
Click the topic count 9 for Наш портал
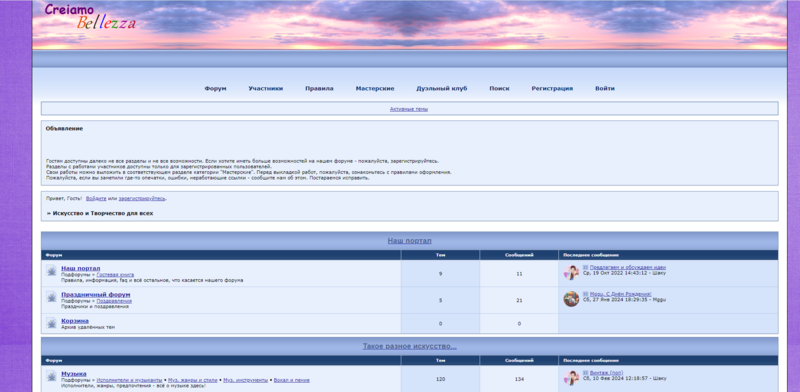tap(440, 274)
